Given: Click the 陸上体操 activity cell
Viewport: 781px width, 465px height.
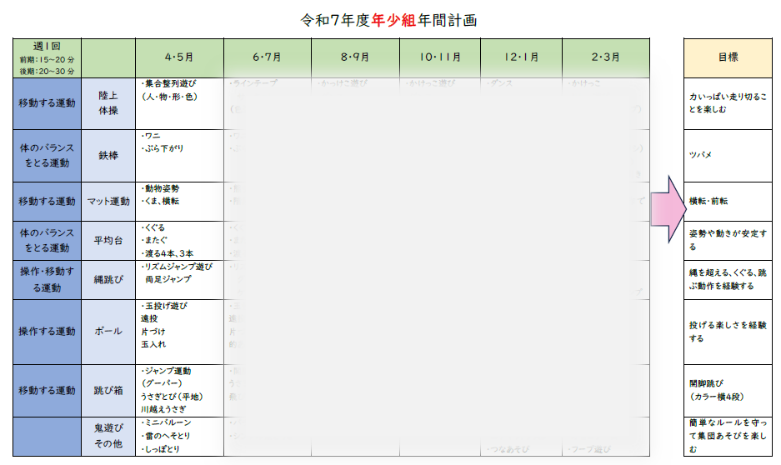Looking at the screenshot, I should 108,103.
